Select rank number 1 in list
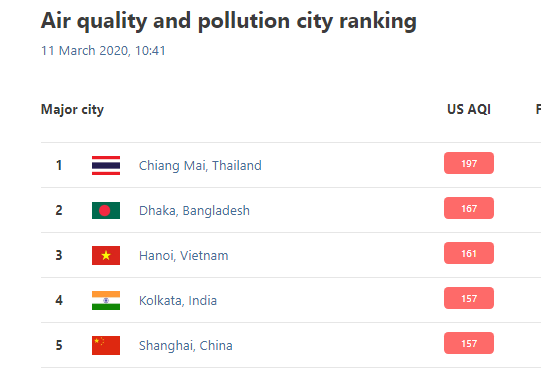Viewport: 541px width, 369px height. [x=59, y=165]
